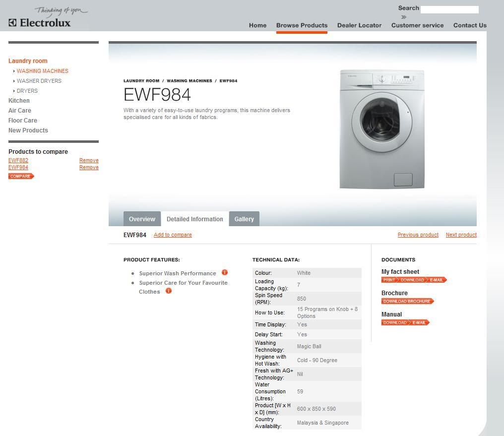This screenshot has width=504, height=436.
Task: Select Dryers in sidebar
Action: pyautogui.click(x=27, y=91)
